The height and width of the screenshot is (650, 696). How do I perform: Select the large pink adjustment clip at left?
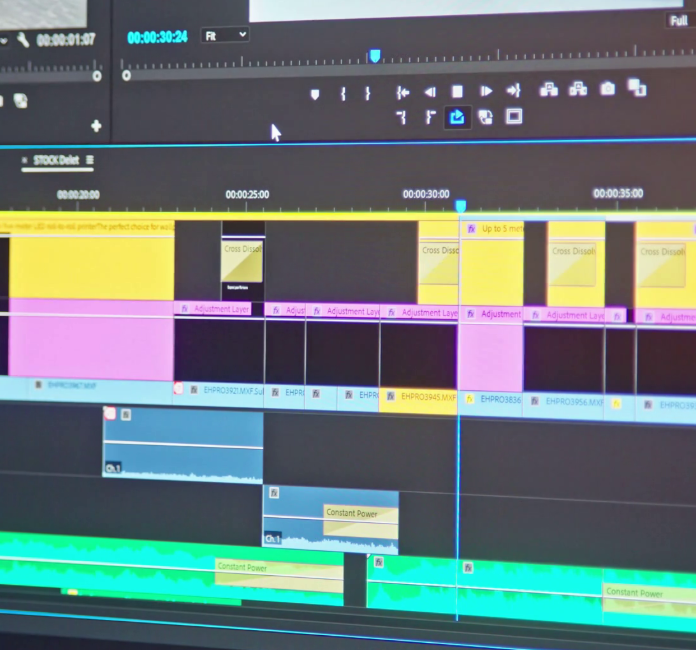(x=91, y=340)
